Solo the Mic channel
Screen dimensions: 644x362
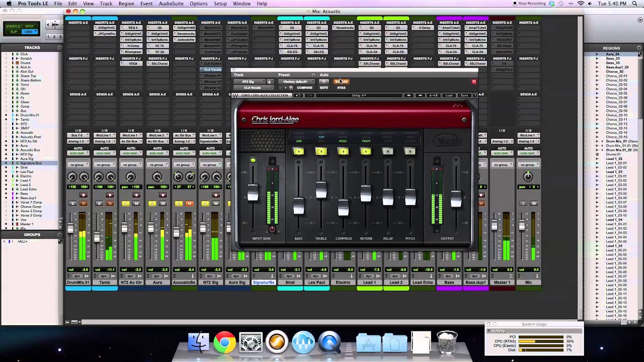(523, 203)
